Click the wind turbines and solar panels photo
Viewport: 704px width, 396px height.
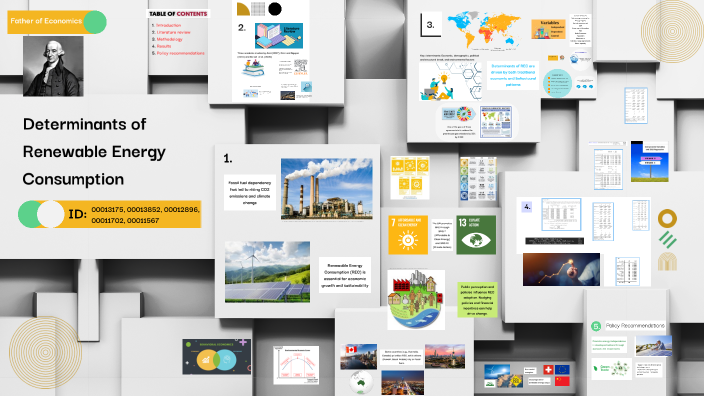267,272
